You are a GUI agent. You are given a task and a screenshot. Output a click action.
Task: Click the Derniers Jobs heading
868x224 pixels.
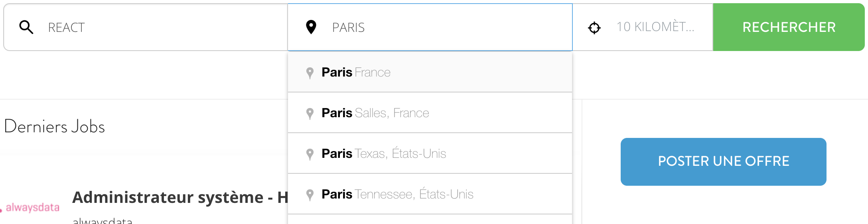click(x=54, y=126)
